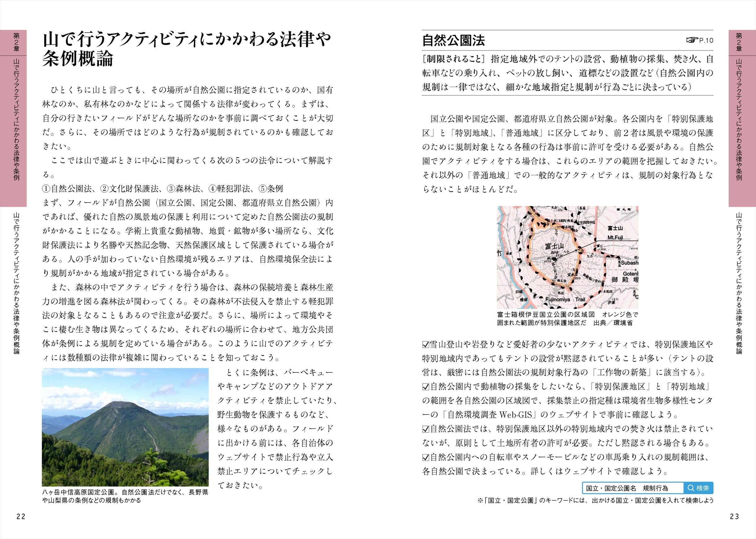Toggle checkbox before 自然公園内で動植物の採集
The height and width of the screenshot is (539, 756).
tap(426, 387)
